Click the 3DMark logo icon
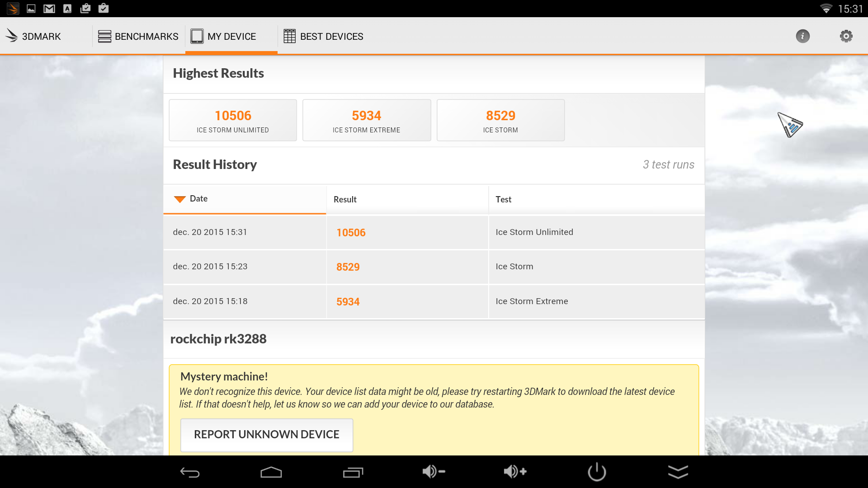 (11, 36)
